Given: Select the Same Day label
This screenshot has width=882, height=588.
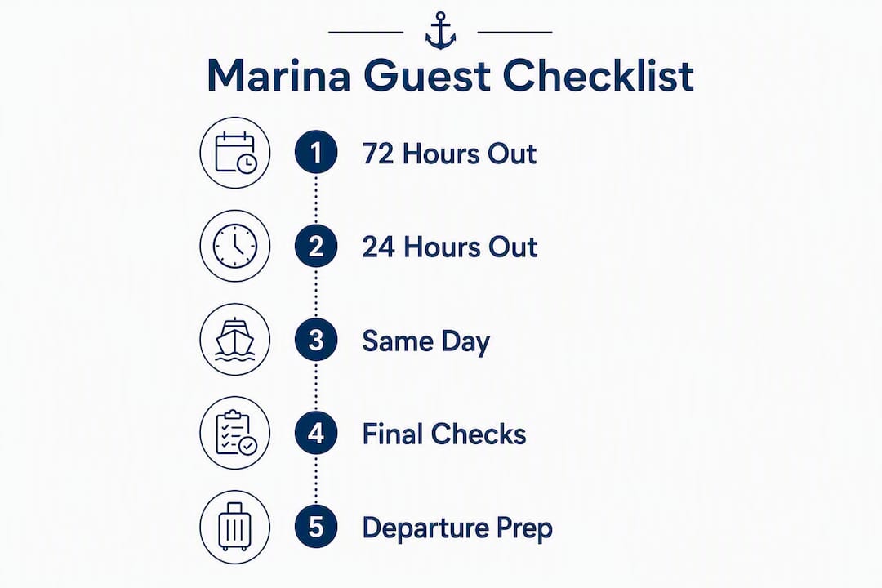Looking at the screenshot, I should (425, 342).
